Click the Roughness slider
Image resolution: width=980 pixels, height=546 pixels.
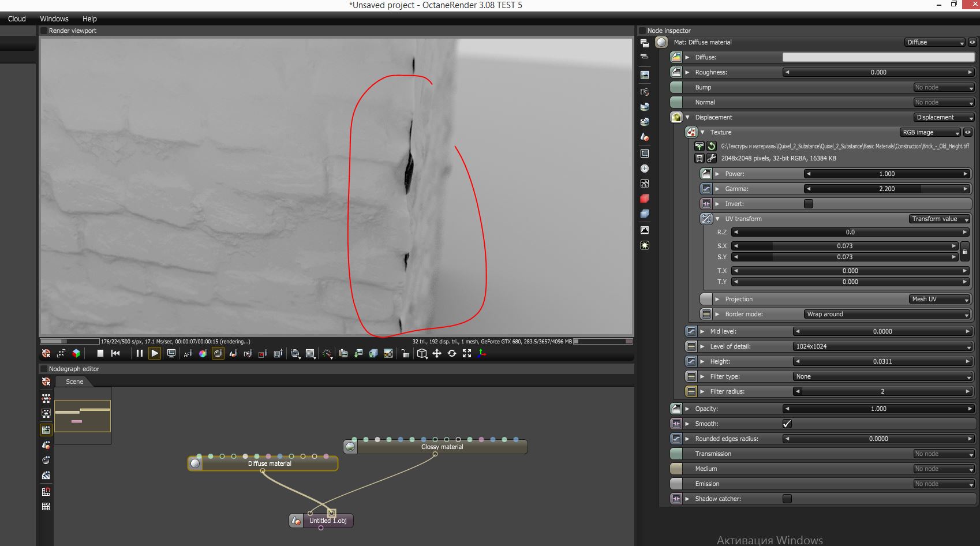pos(878,72)
